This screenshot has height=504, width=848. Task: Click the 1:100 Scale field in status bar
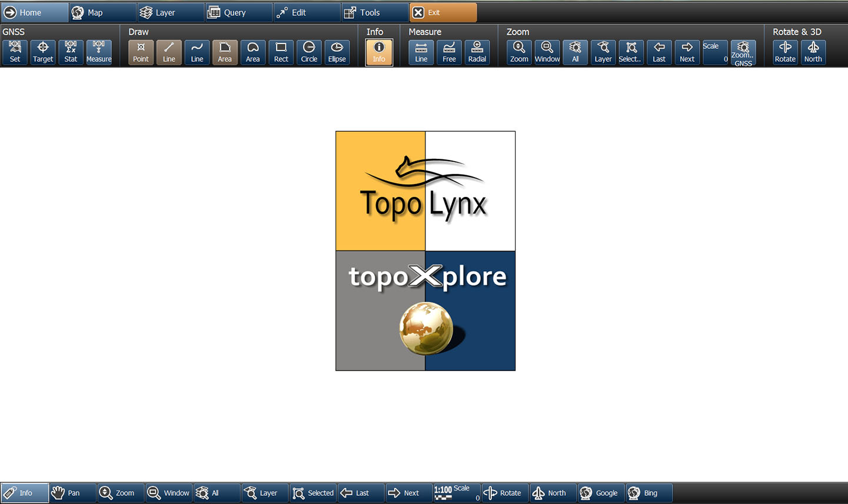457,493
